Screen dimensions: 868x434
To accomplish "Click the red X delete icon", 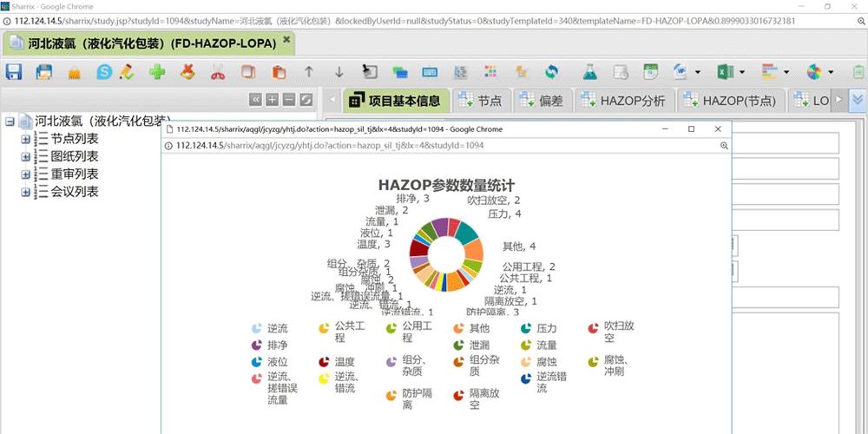I will click(188, 72).
